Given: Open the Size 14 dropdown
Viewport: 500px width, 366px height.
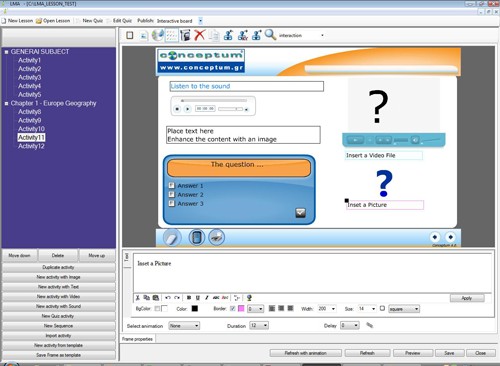Looking at the screenshot, I should [367, 309].
